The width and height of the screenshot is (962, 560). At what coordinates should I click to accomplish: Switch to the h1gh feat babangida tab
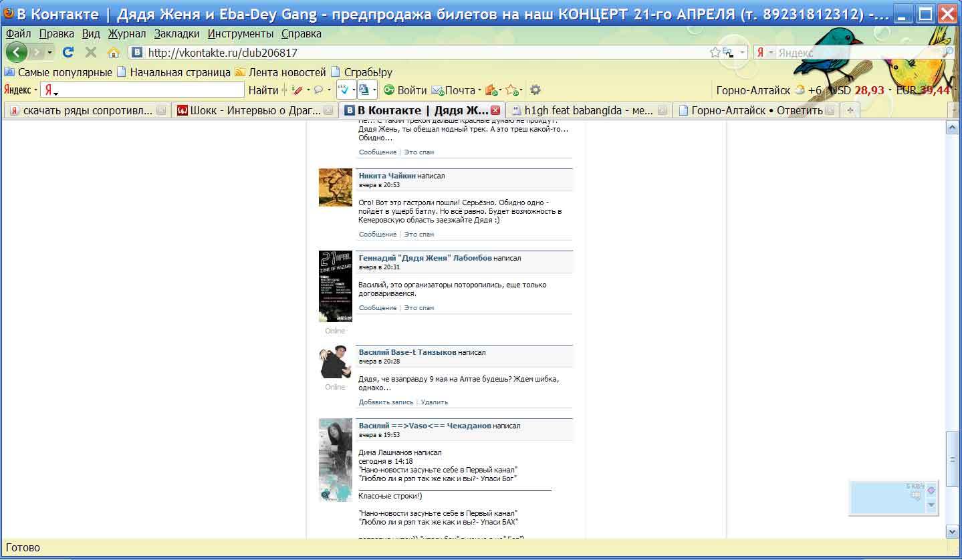pyautogui.click(x=589, y=110)
